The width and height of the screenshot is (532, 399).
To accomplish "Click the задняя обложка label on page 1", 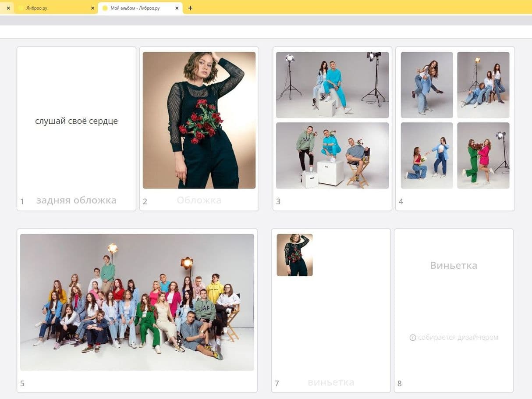I will pyautogui.click(x=76, y=200).
